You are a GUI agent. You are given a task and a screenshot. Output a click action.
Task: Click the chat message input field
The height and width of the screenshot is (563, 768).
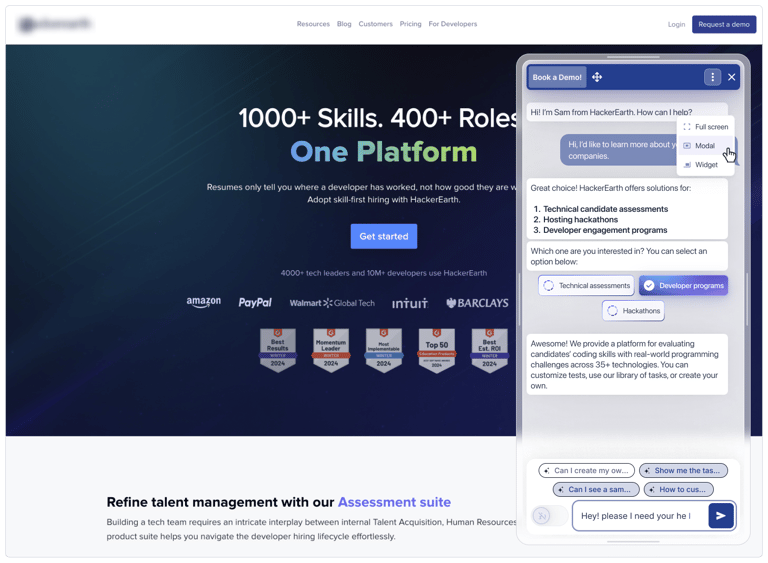[640, 515]
